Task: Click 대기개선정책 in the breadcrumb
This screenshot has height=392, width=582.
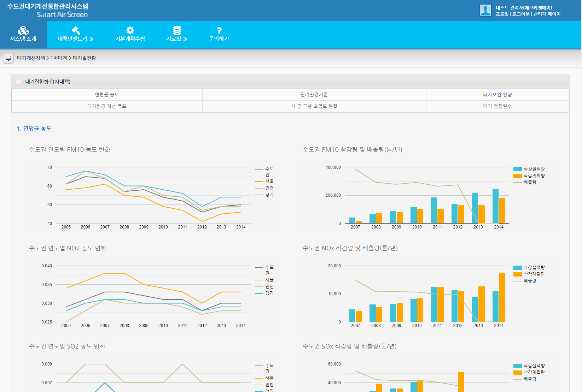Action: tap(31, 58)
